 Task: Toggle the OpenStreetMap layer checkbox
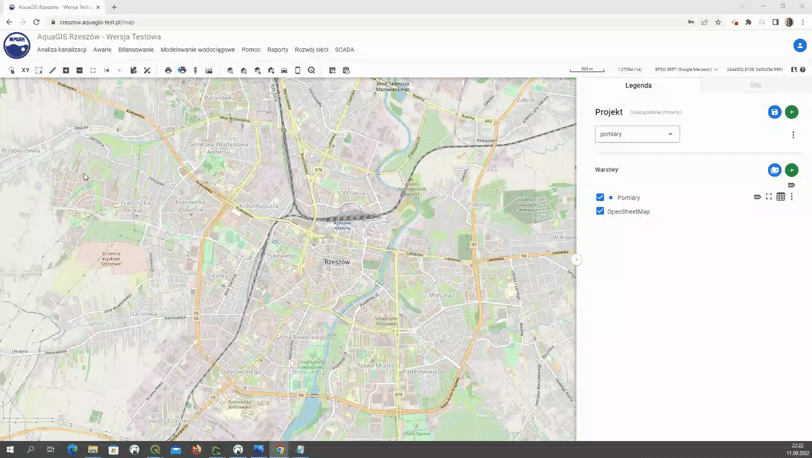click(x=600, y=211)
